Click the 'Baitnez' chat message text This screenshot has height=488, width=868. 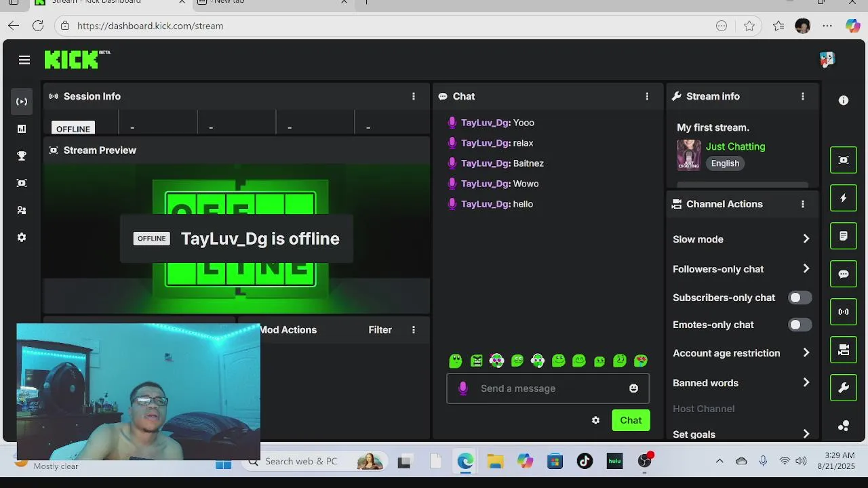pos(528,163)
